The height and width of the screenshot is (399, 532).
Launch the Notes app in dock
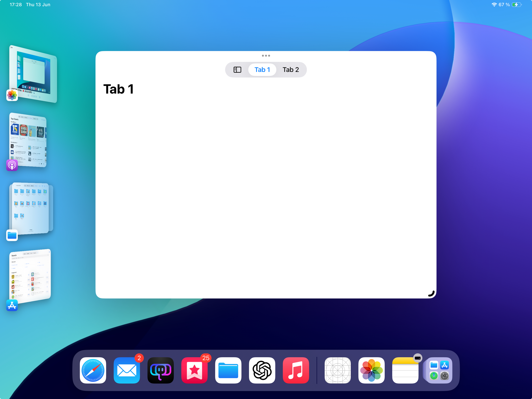click(405, 370)
